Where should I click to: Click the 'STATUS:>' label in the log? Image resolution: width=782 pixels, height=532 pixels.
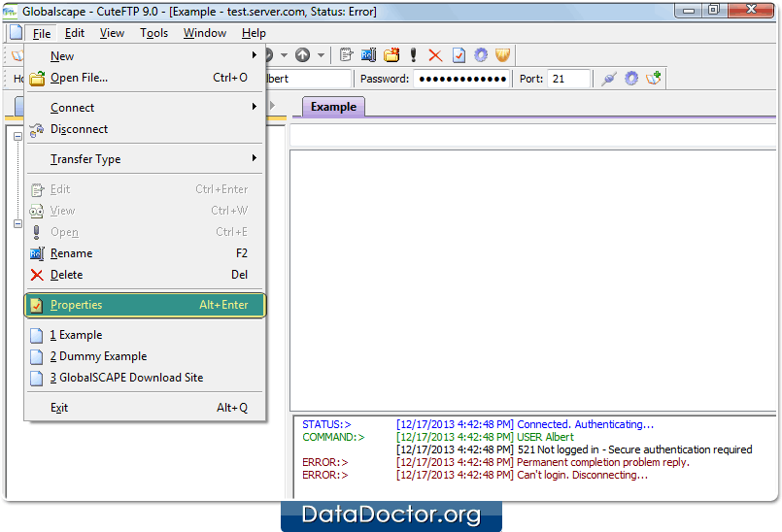326,424
